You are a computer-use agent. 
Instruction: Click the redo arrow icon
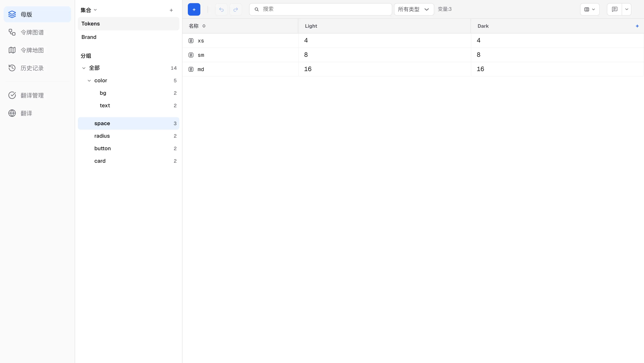[235, 9]
